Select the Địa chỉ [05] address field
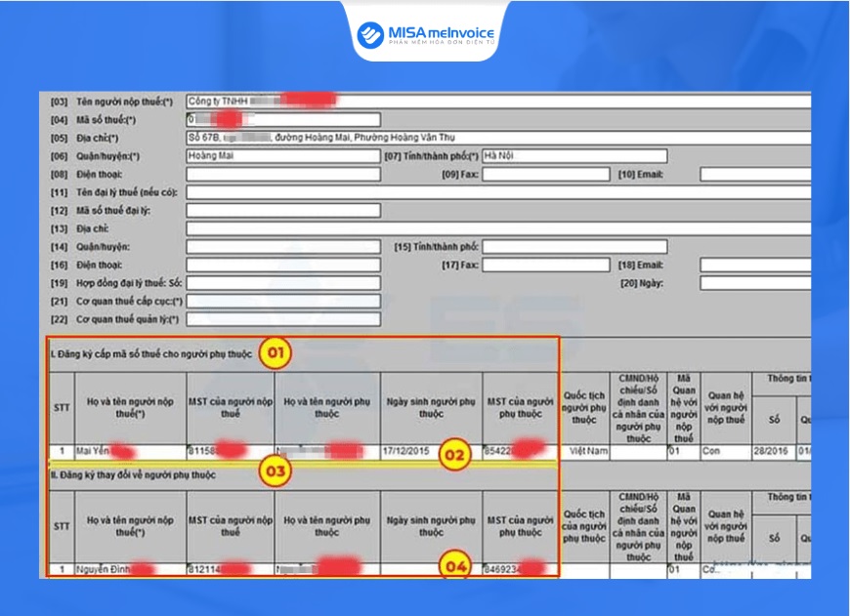 [498, 138]
